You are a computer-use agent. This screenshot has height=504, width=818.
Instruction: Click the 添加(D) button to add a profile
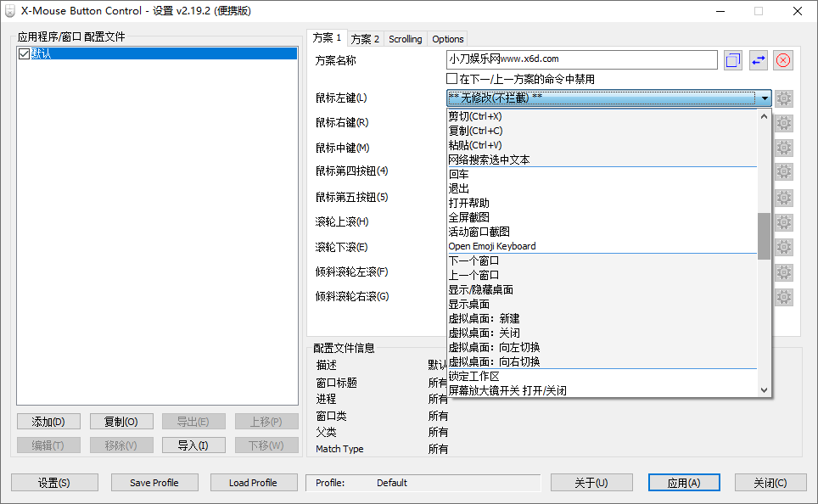point(48,421)
